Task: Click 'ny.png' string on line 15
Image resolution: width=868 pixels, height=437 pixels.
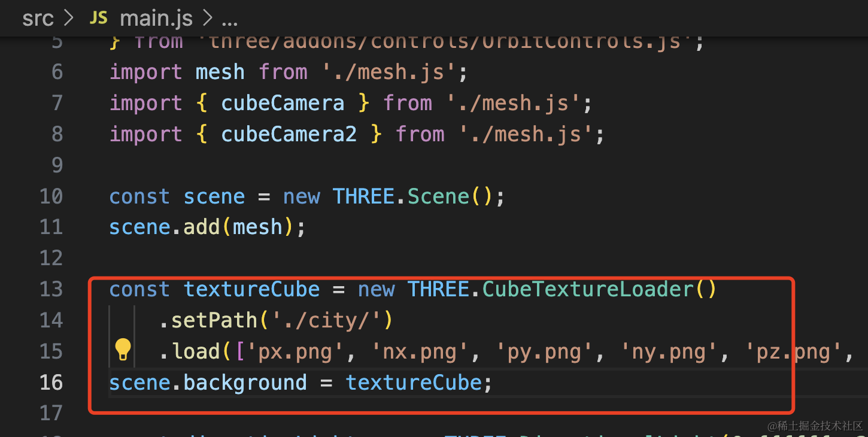Action: [669, 351]
